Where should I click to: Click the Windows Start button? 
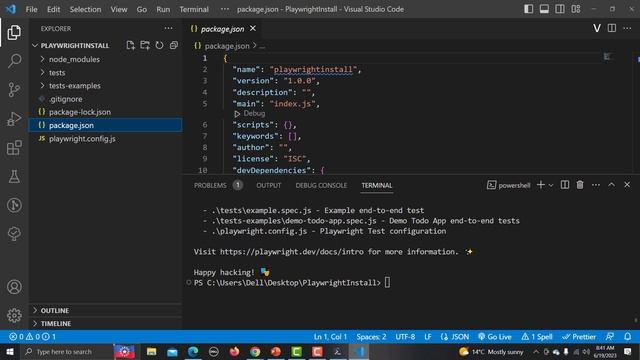click(10, 351)
